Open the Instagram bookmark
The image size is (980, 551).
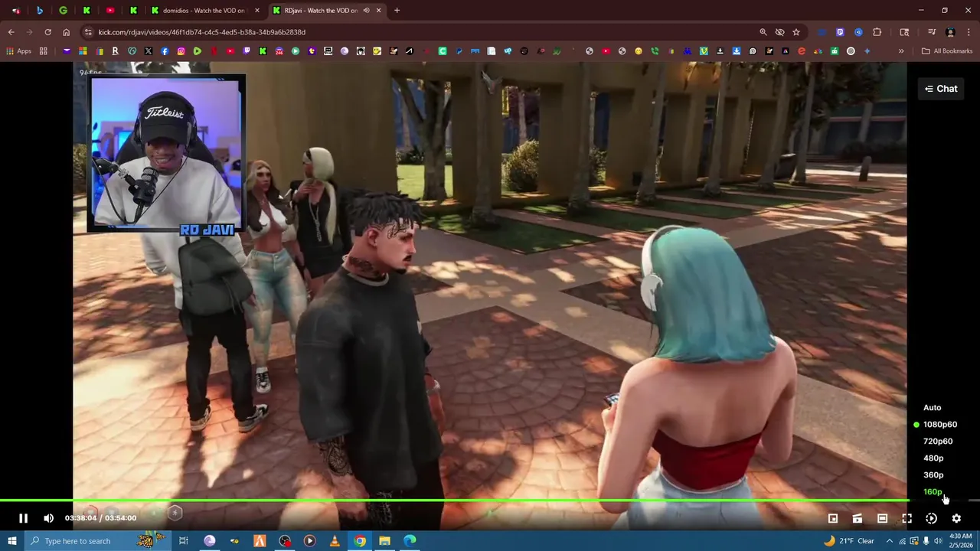pos(181,51)
